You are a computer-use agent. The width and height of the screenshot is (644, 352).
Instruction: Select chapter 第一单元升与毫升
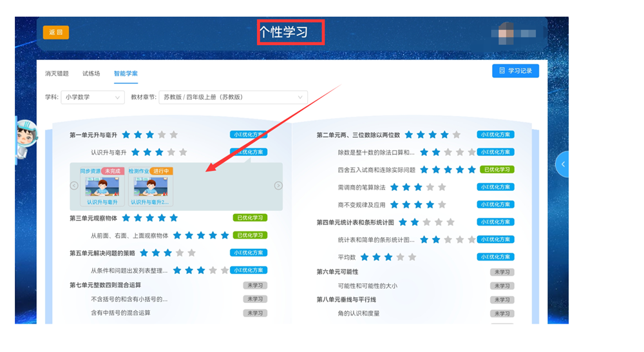[x=93, y=135]
